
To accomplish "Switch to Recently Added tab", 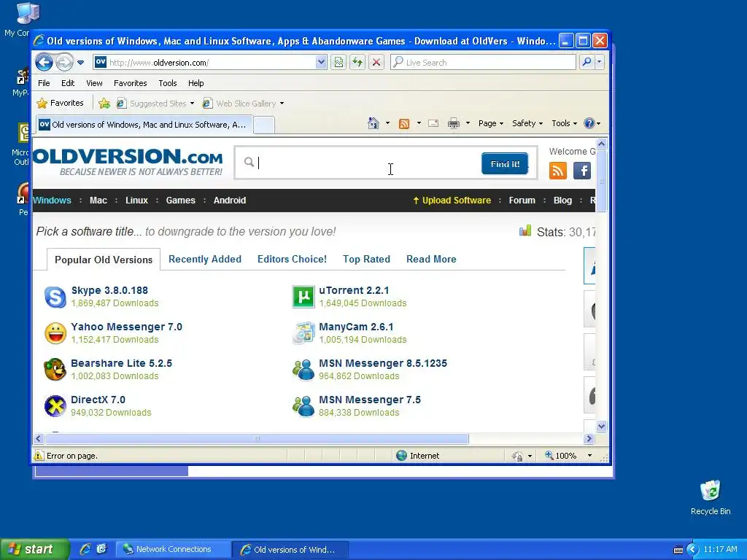I will pyautogui.click(x=205, y=259).
